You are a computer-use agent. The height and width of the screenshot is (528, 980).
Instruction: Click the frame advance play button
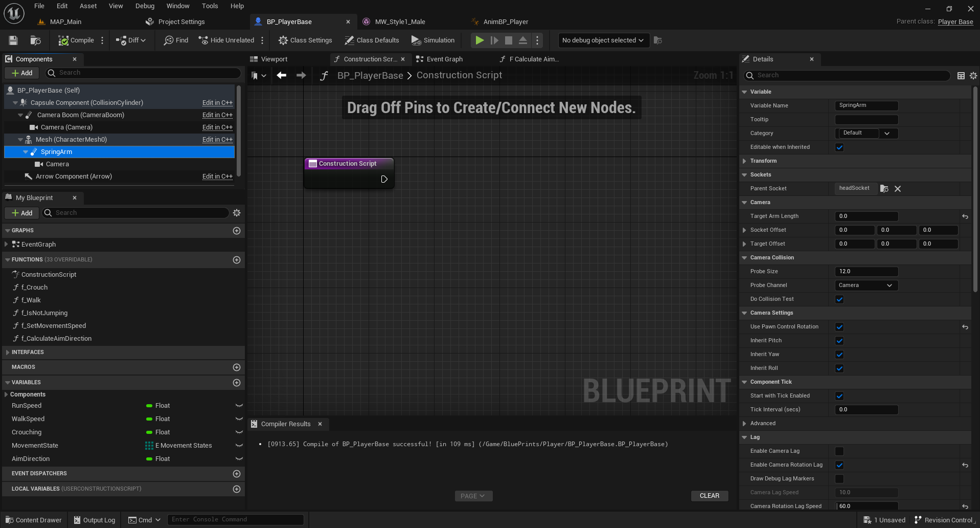coord(494,40)
